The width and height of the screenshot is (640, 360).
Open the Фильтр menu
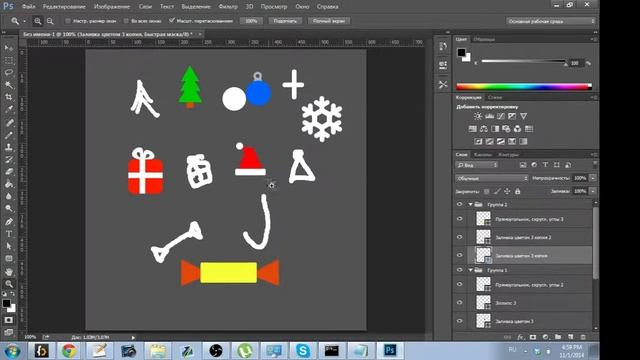(x=228, y=7)
